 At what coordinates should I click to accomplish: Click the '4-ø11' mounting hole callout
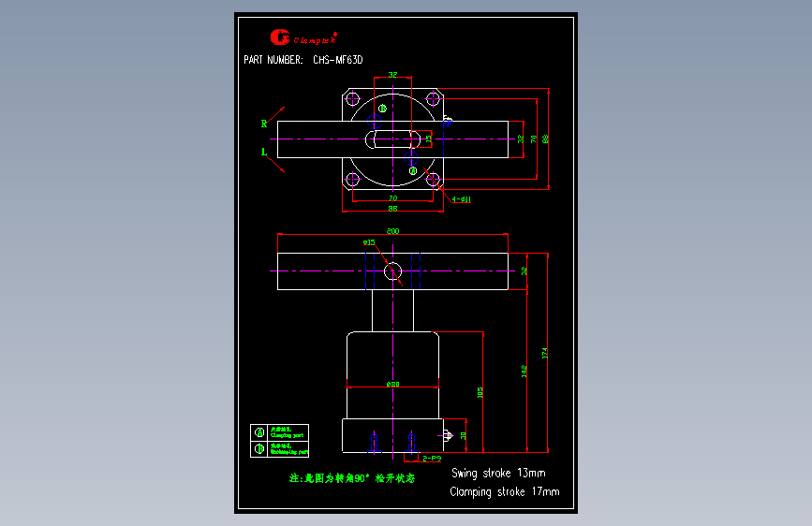tap(461, 199)
